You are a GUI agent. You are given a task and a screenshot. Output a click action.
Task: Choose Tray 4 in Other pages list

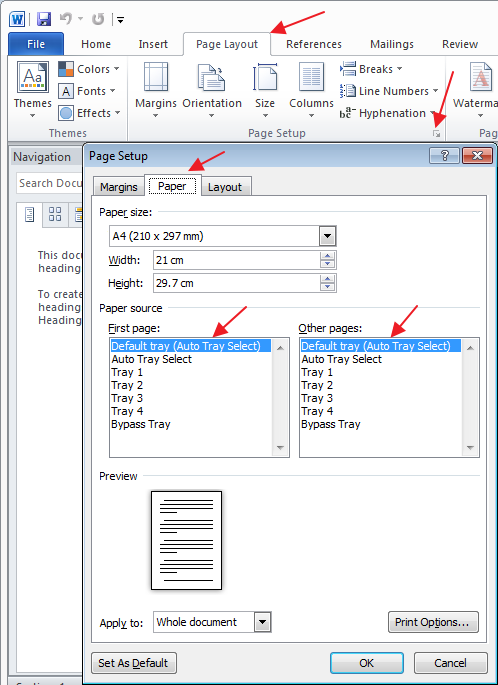point(380,411)
